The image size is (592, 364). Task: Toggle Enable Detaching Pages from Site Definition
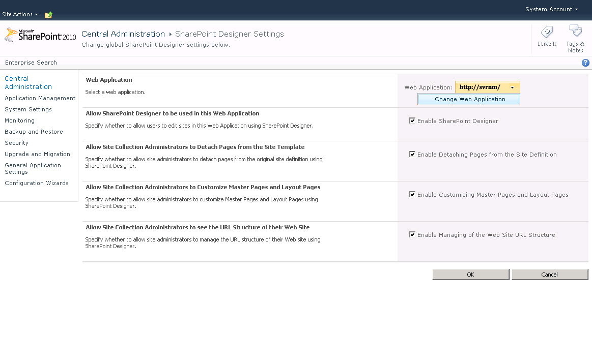click(412, 154)
